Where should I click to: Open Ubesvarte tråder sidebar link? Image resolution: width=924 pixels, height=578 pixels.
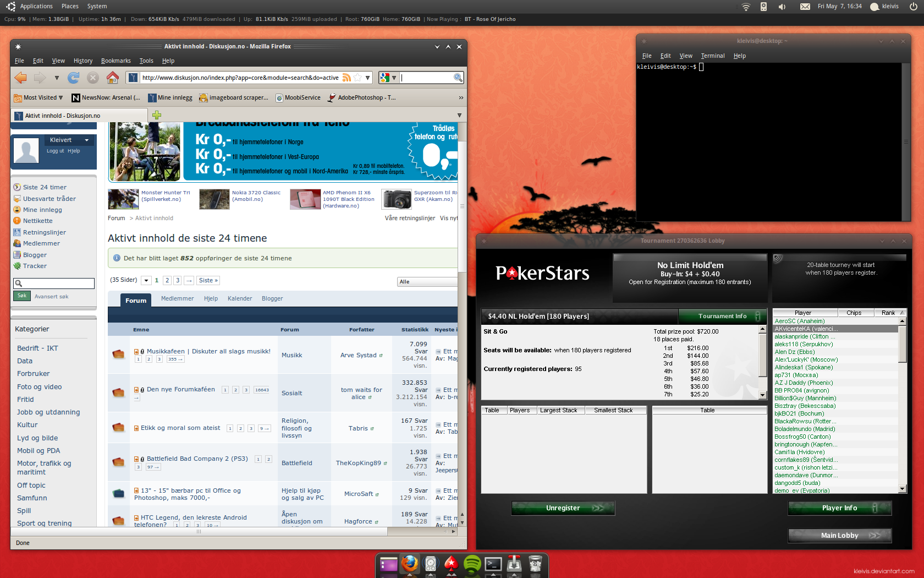click(x=50, y=199)
